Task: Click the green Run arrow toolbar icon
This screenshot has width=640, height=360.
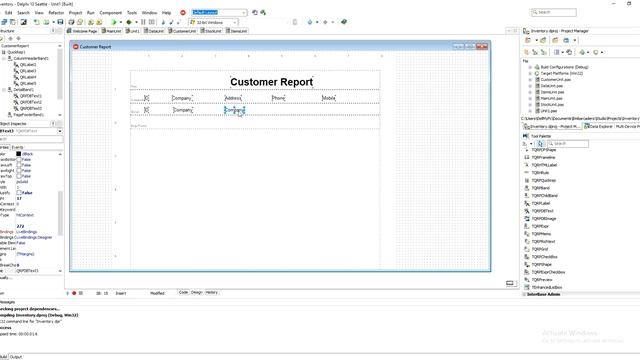Action: (114, 22)
